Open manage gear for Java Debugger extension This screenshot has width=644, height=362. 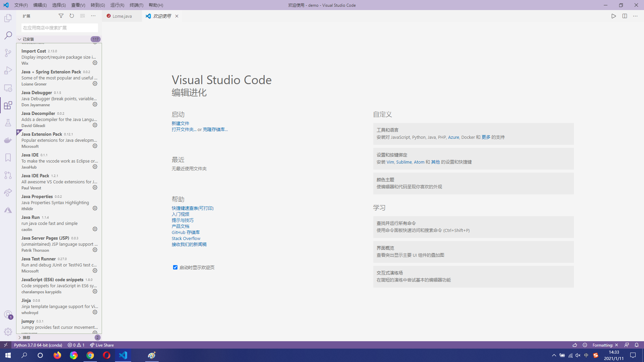[x=95, y=104]
